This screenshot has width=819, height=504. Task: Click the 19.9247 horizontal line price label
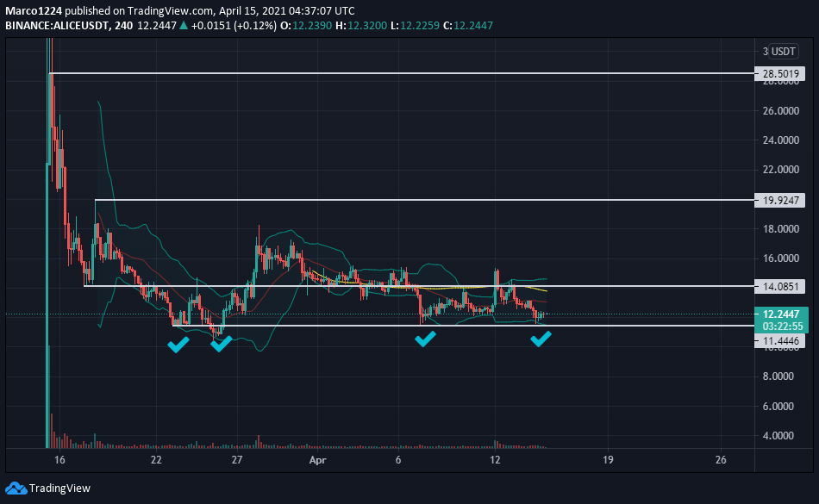pyautogui.click(x=780, y=201)
